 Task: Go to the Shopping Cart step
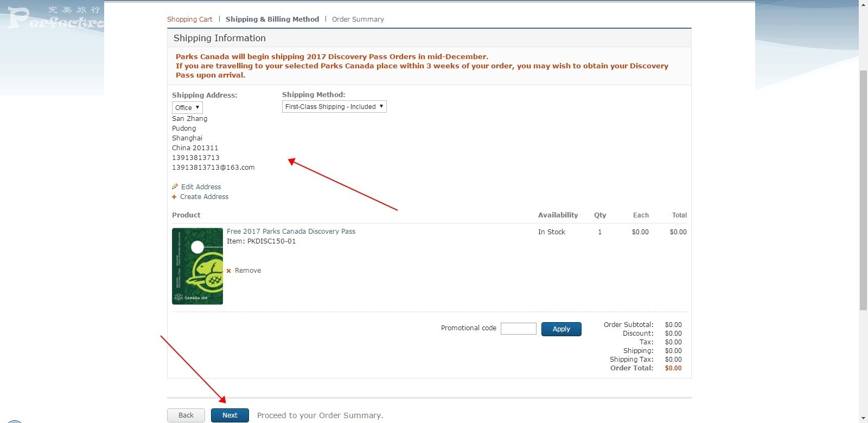pos(190,19)
